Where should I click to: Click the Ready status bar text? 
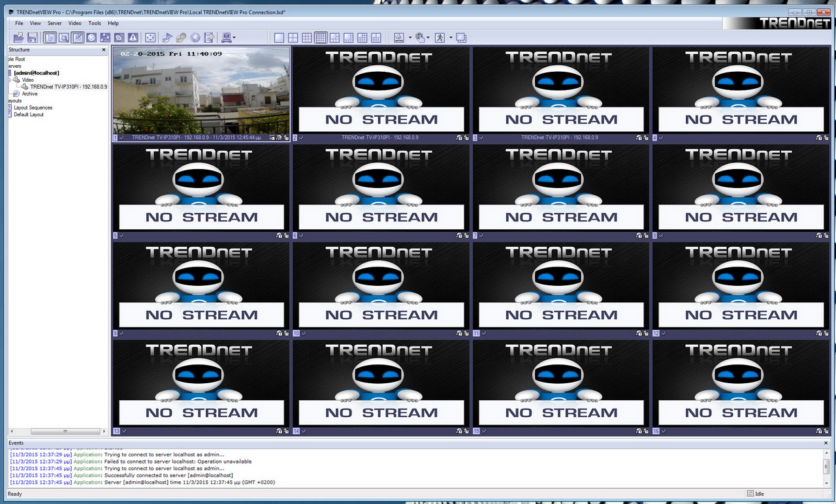click(16, 494)
